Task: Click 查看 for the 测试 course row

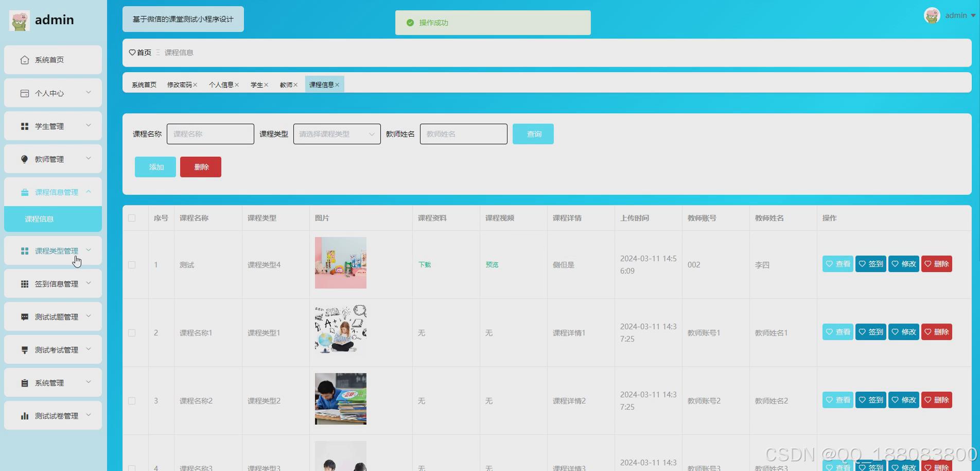Action: (x=838, y=264)
